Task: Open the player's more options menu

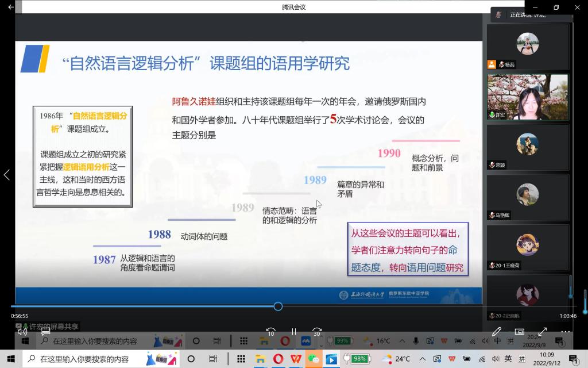Action: coord(566,332)
